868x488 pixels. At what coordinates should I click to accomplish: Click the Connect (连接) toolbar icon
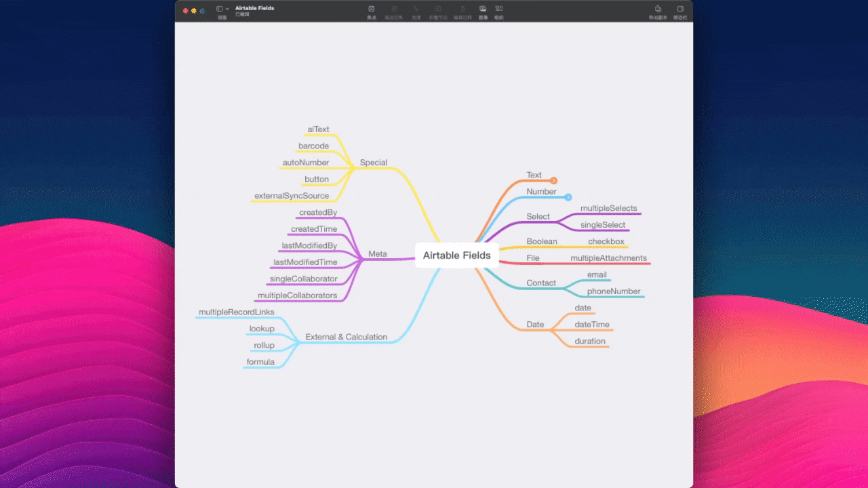point(416,9)
